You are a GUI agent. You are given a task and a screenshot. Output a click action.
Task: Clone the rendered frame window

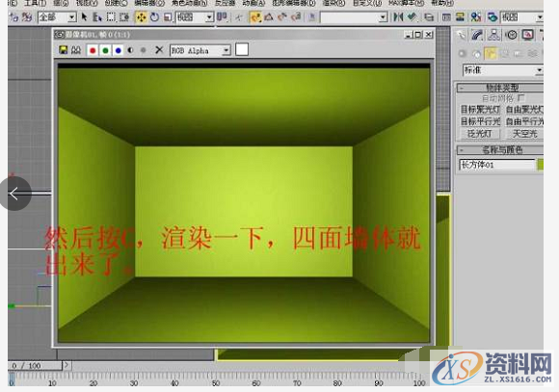coord(75,50)
